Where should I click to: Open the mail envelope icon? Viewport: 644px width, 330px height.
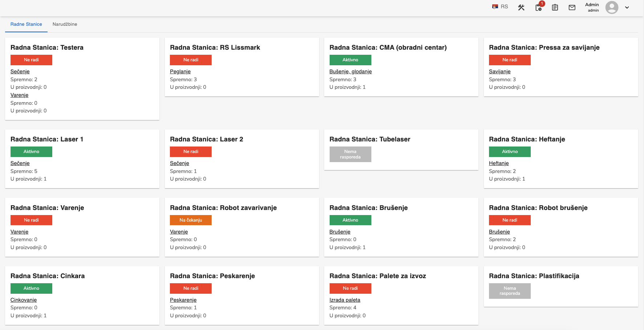click(x=572, y=7)
